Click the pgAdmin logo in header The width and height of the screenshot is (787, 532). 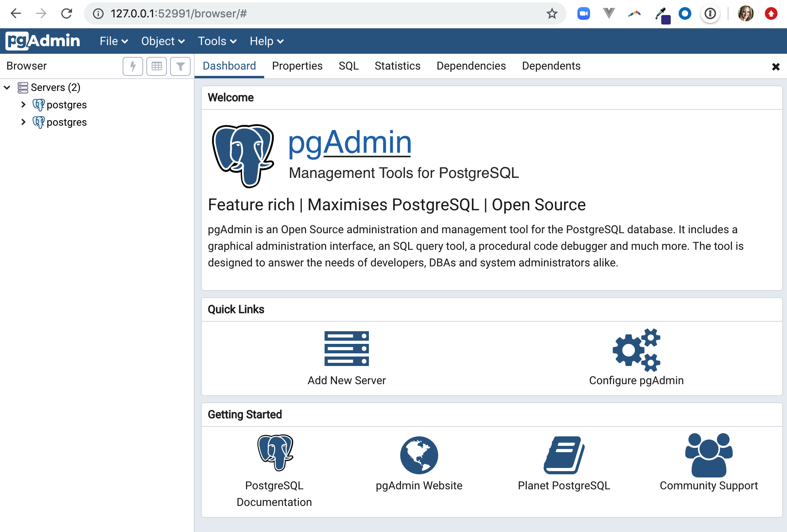click(x=43, y=41)
